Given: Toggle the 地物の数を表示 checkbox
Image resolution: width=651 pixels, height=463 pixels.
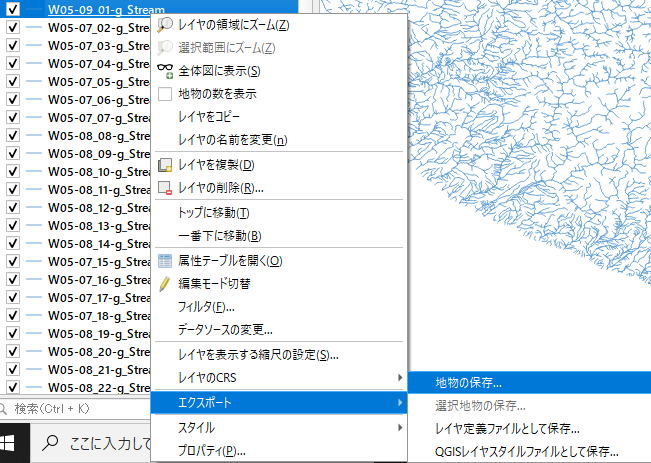Looking at the screenshot, I should pyautogui.click(x=166, y=94).
